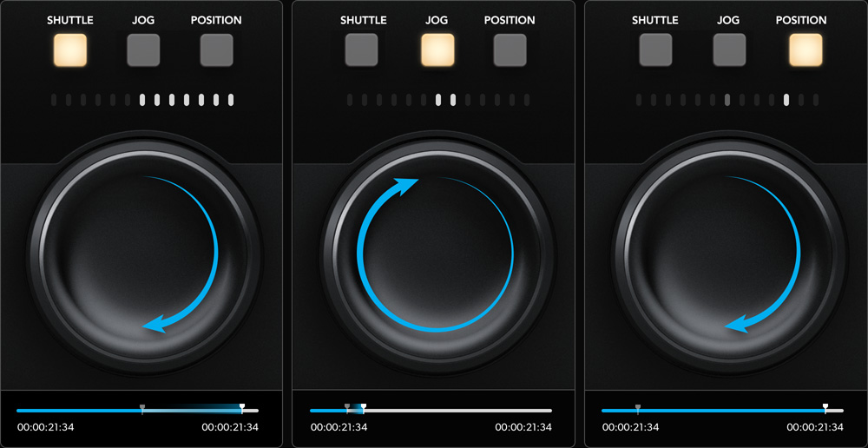Click the white unplayed part of the middle timeline

(x=460, y=411)
